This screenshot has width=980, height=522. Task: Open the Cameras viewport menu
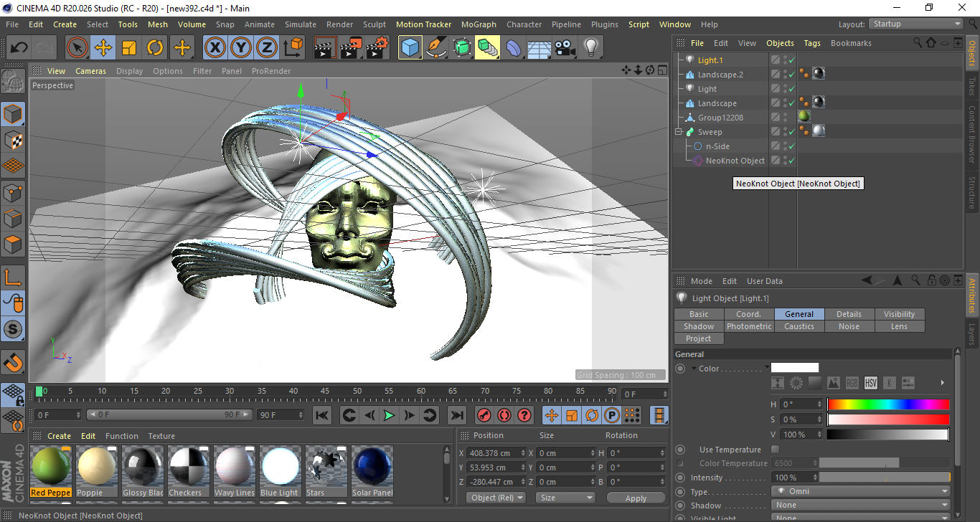91,71
